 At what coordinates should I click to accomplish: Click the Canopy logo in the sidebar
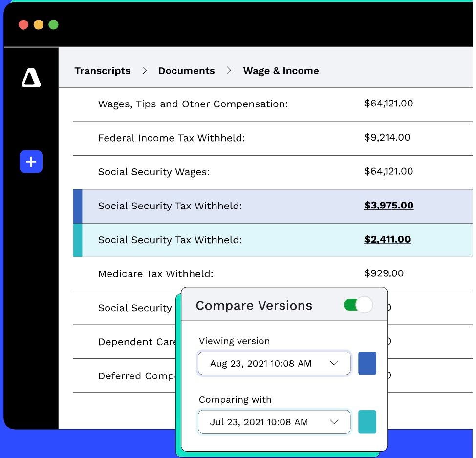tap(31, 78)
